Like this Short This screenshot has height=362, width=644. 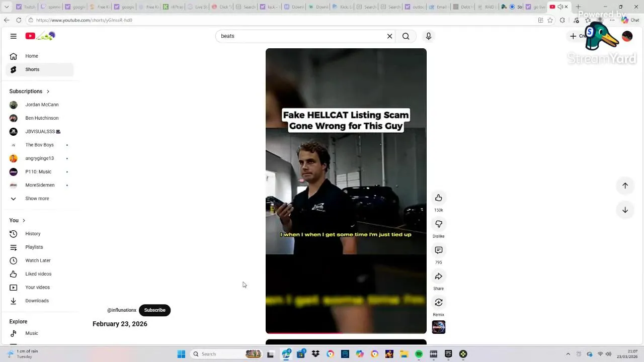[x=439, y=198]
